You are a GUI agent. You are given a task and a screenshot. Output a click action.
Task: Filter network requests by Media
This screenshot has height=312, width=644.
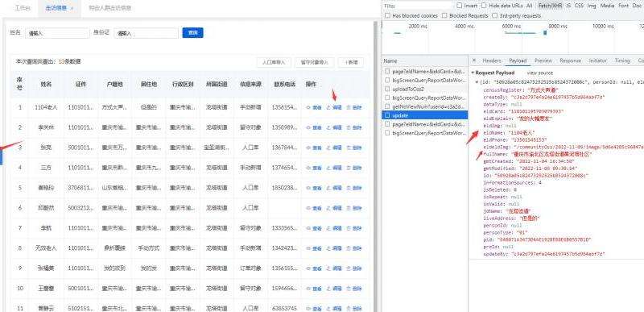pos(607,6)
